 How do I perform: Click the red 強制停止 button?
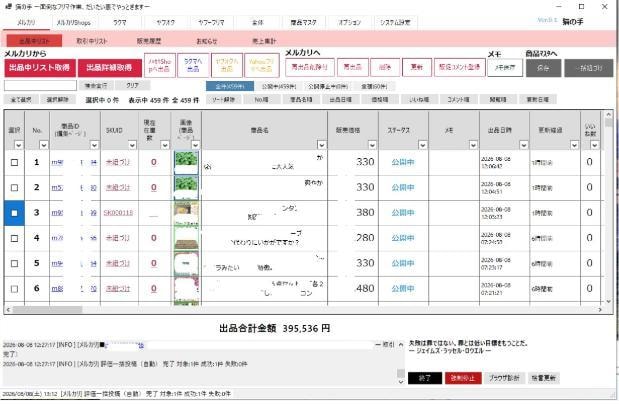463,378
